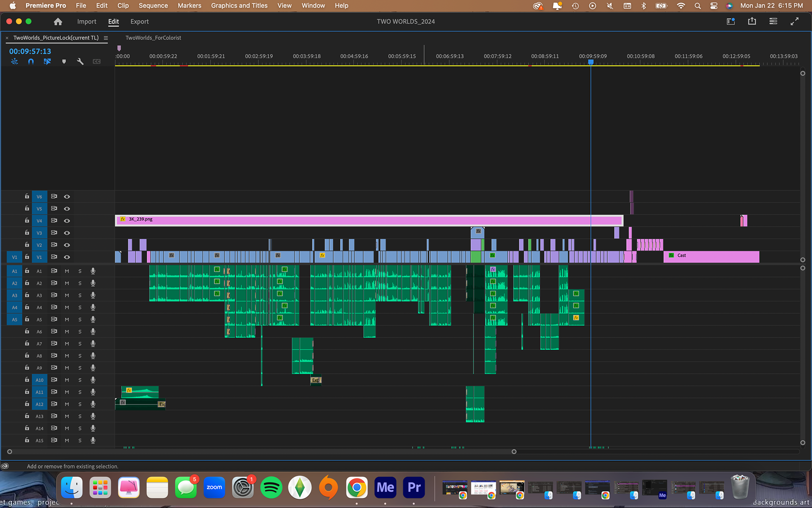Open Media Encoder from the Dock
The width and height of the screenshot is (812, 508).
tap(385, 488)
